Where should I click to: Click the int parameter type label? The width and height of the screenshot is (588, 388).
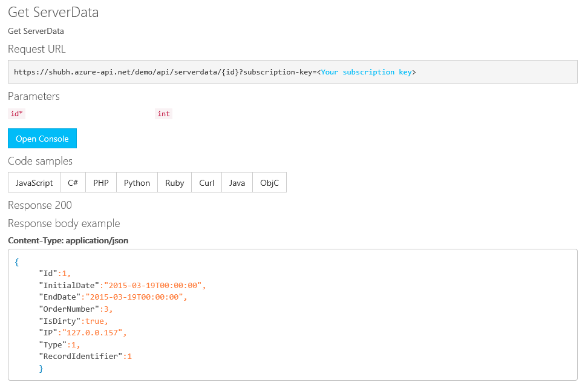(163, 114)
